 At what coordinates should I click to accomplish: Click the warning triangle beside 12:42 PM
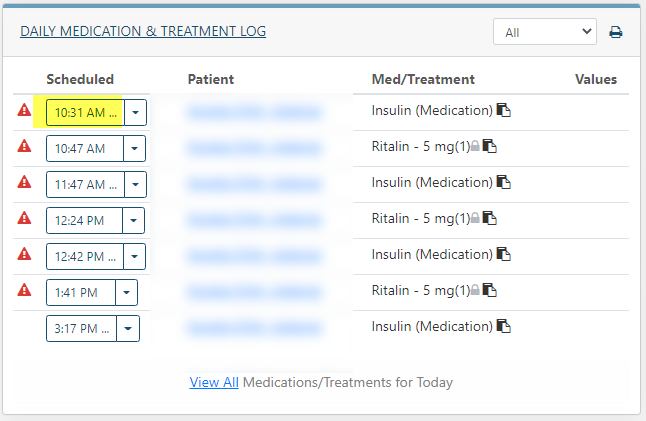pyautogui.click(x=24, y=254)
